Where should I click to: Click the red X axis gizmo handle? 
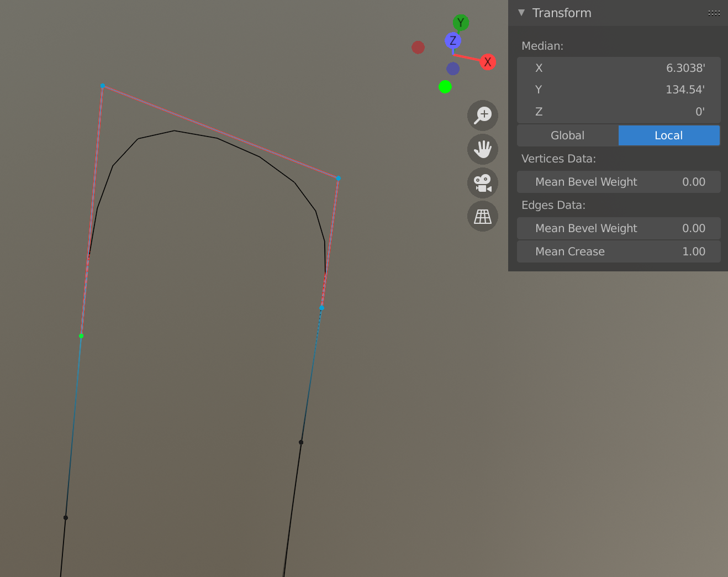pyautogui.click(x=488, y=62)
